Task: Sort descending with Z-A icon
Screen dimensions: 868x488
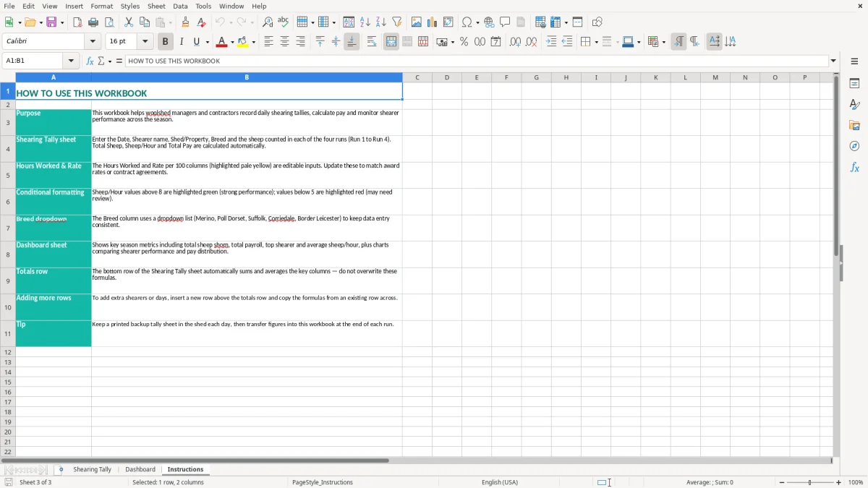Action: (x=380, y=22)
